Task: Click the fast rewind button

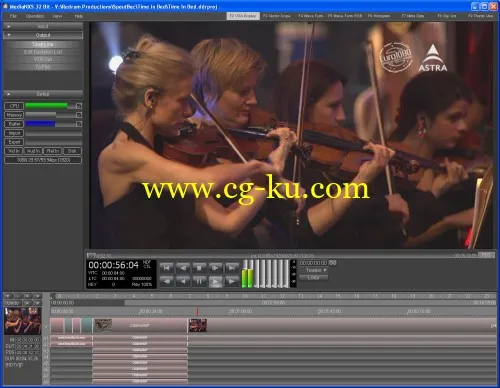Action: [x=166, y=282]
